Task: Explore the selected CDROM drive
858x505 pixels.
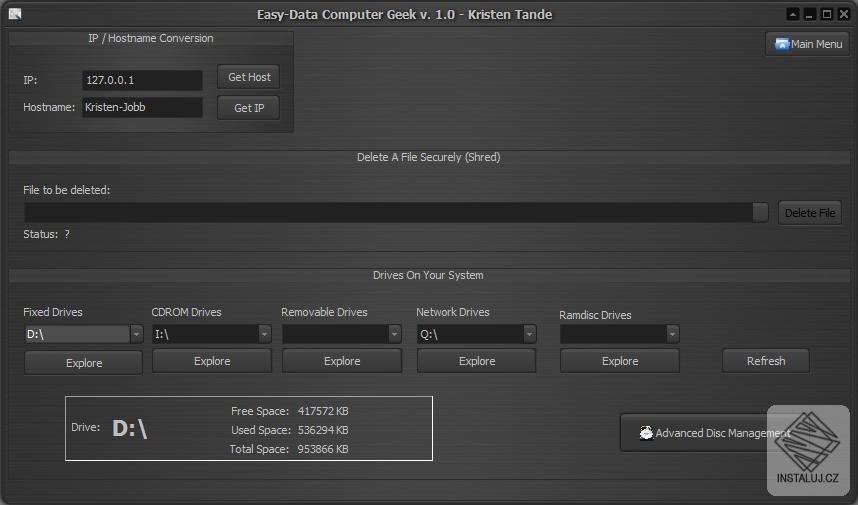Action: (212, 361)
